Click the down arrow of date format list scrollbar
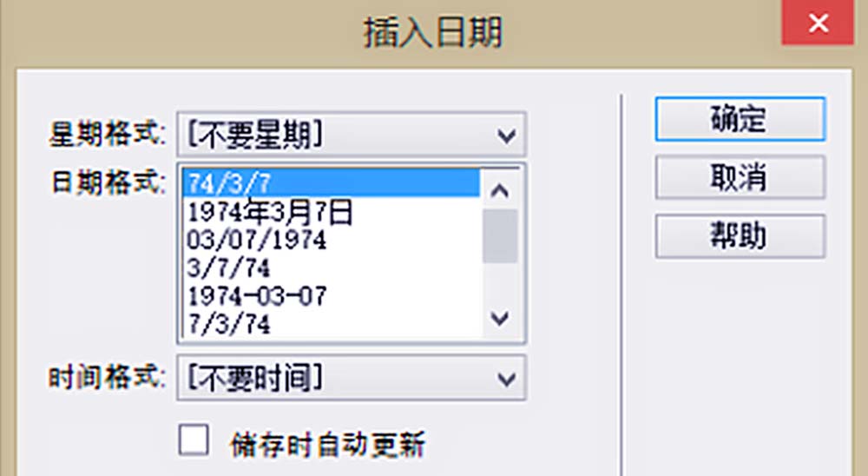 (x=500, y=318)
